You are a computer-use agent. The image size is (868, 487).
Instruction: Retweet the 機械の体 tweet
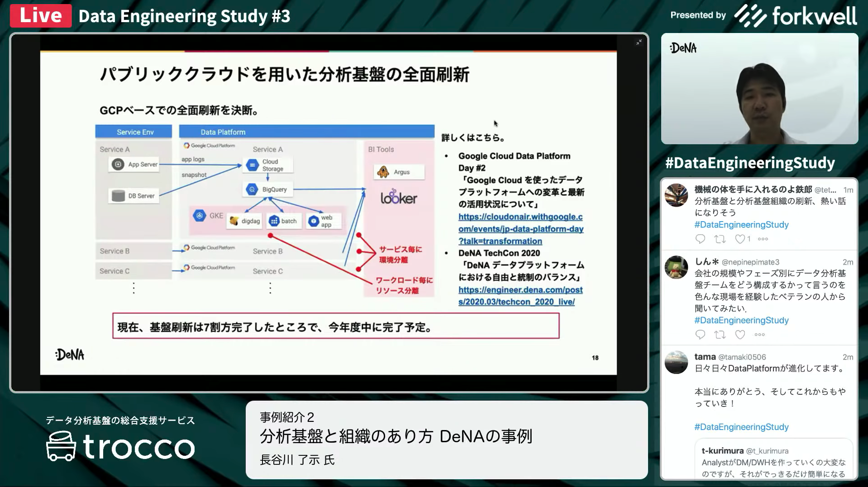tap(720, 239)
